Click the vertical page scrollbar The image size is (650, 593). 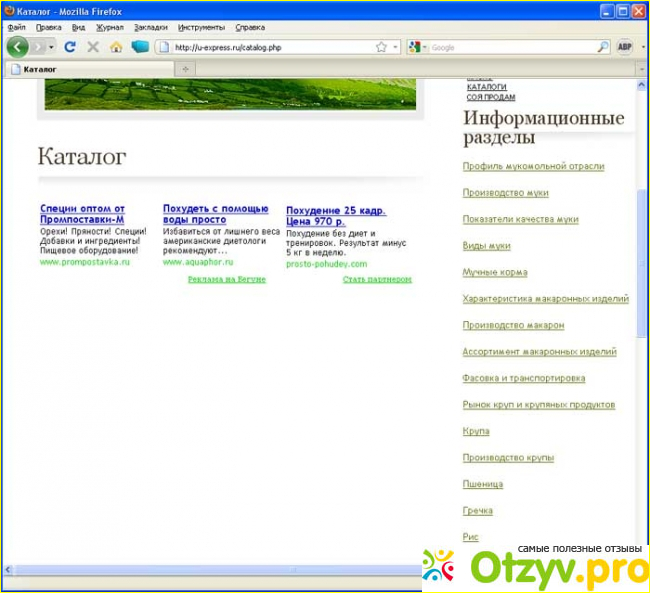641,300
